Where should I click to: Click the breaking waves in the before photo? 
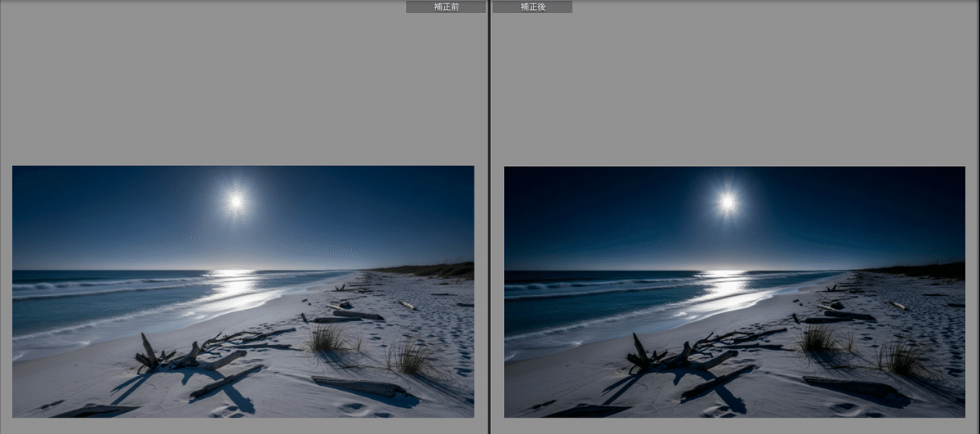[x=82, y=286]
